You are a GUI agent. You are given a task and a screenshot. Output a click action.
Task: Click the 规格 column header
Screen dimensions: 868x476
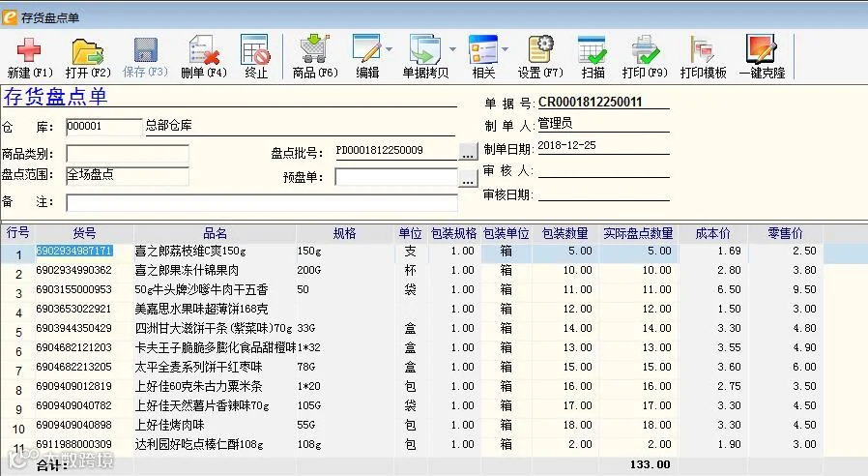(x=344, y=233)
